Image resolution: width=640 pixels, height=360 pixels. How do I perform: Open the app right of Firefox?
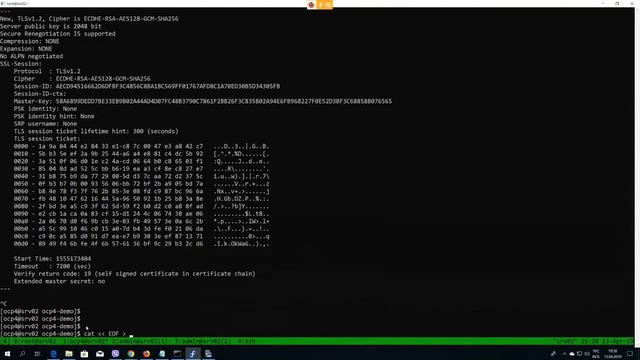click(x=162, y=354)
